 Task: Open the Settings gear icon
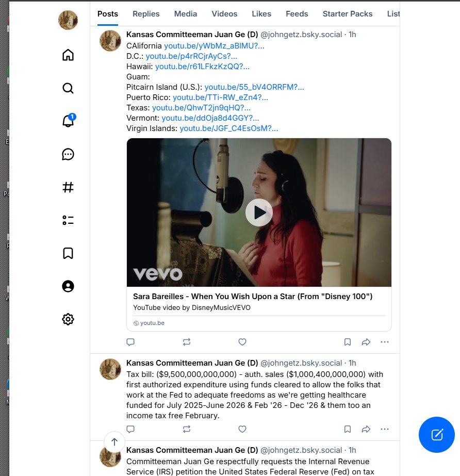(x=68, y=319)
